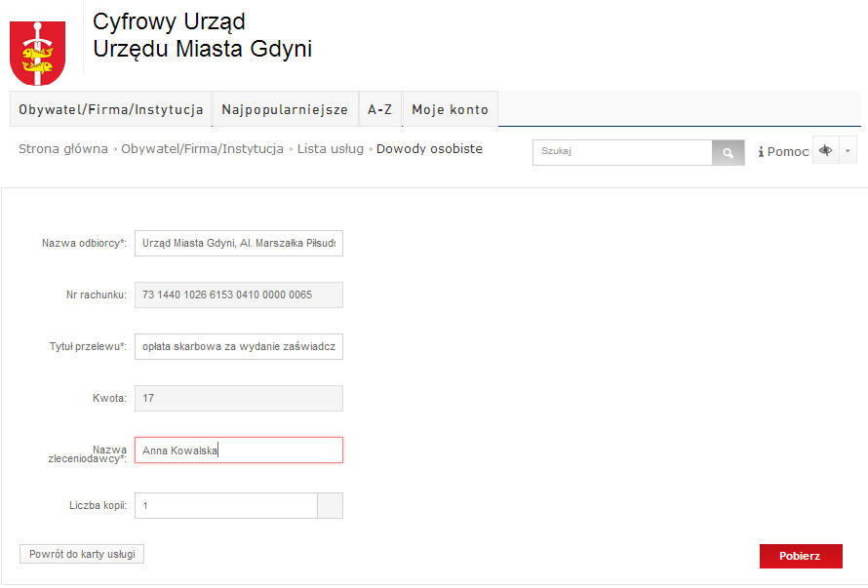Open the Lista usług breadcrumb link
The width and height of the screenshot is (868, 588).
coord(331,149)
